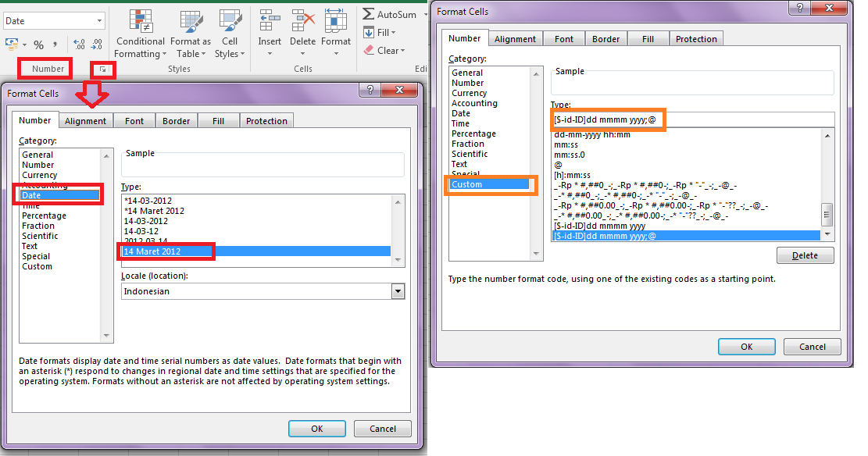This screenshot has width=868, height=456.
Task: Open Number group dialog launcher
Action: click(x=103, y=69)
